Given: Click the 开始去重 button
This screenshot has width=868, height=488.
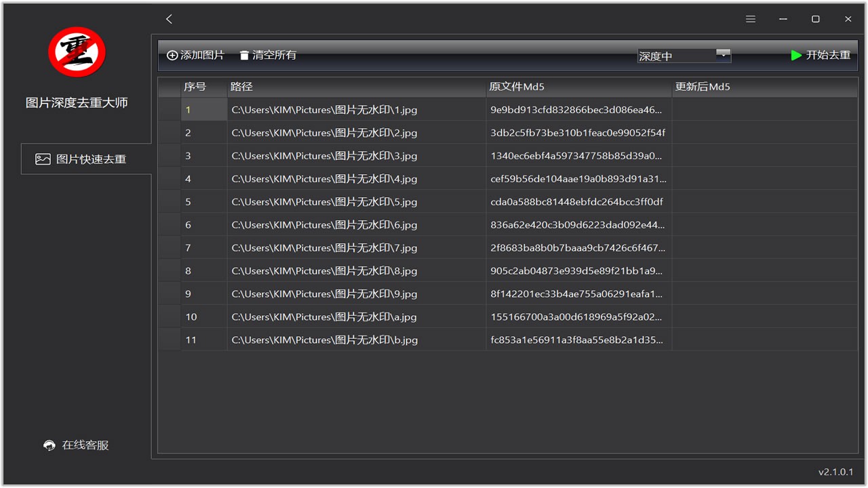Looking at the screenshot, I should click(821, 56).
